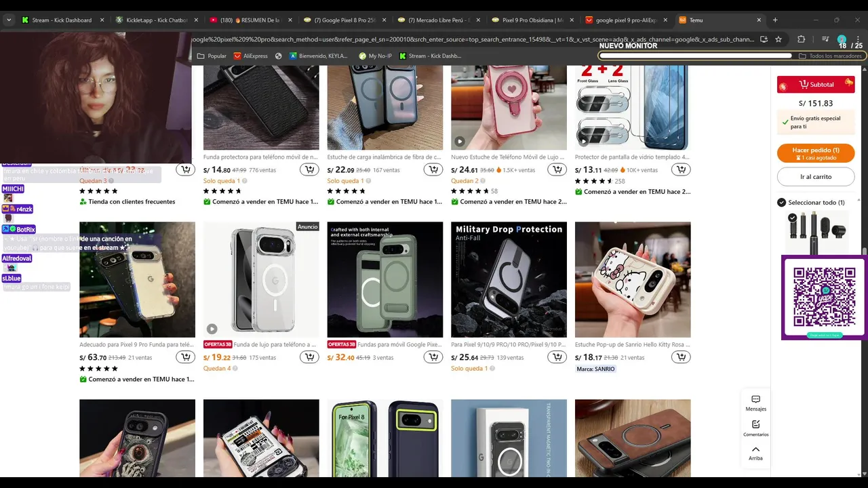Click the Mensajes chat icon

click(755, 403)
